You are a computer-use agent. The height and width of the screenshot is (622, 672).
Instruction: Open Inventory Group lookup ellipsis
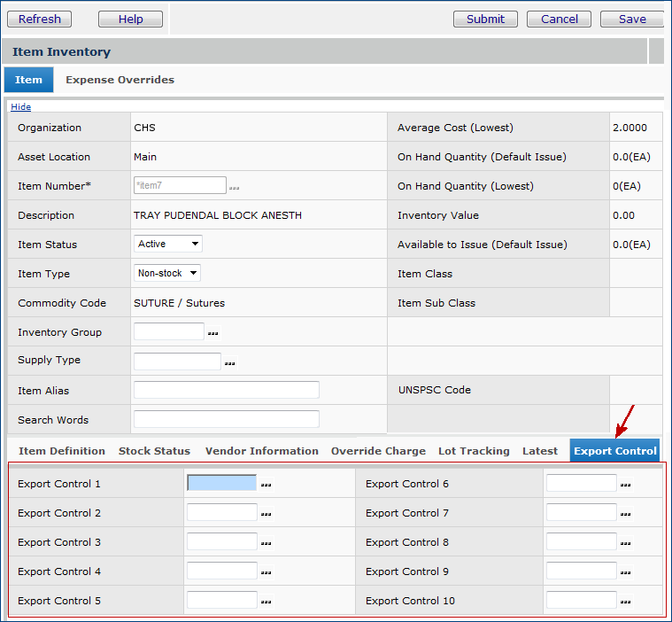pos(212,333)
